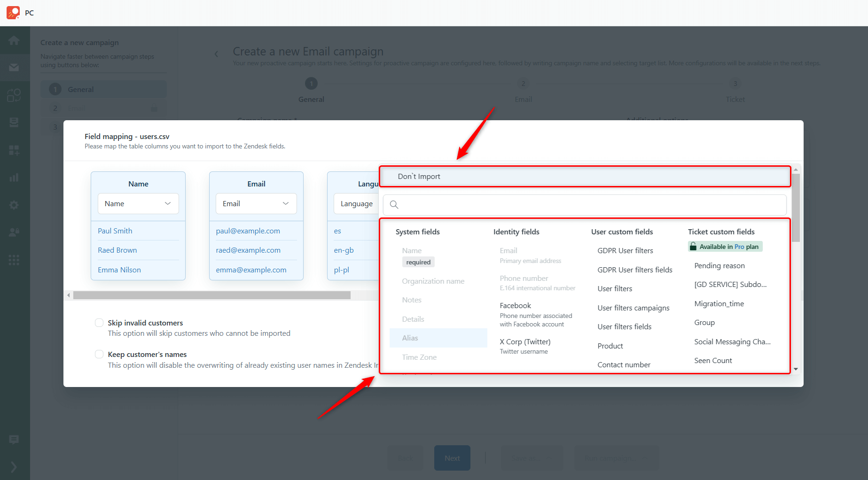Viewport: 868px width, 480px height.
Task: Select Pending reason ticket field
Action: 719,266
